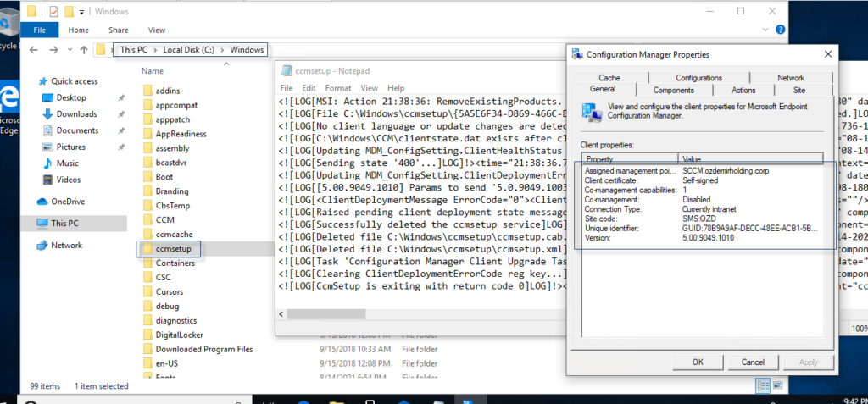The height and width of the screenshot is (404, 868).
Task: Open the Explorer Help question mark icon
Action: click(x=781, y=30)
